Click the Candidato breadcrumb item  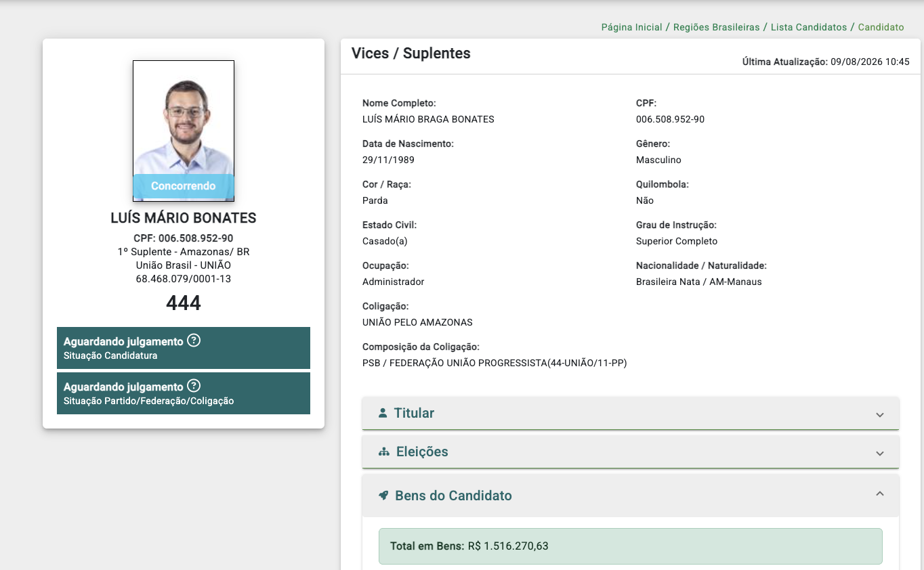(881, 27)
